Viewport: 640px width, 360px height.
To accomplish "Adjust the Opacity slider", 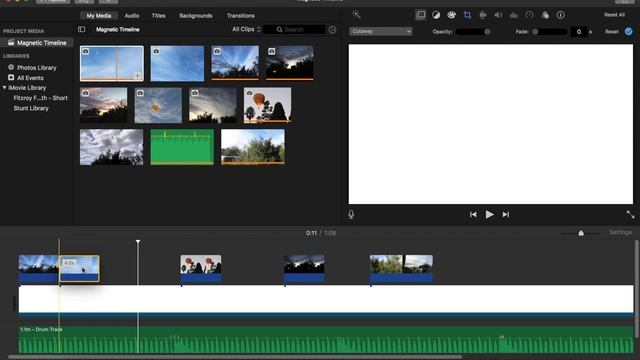I will click(x=473, y=31).
